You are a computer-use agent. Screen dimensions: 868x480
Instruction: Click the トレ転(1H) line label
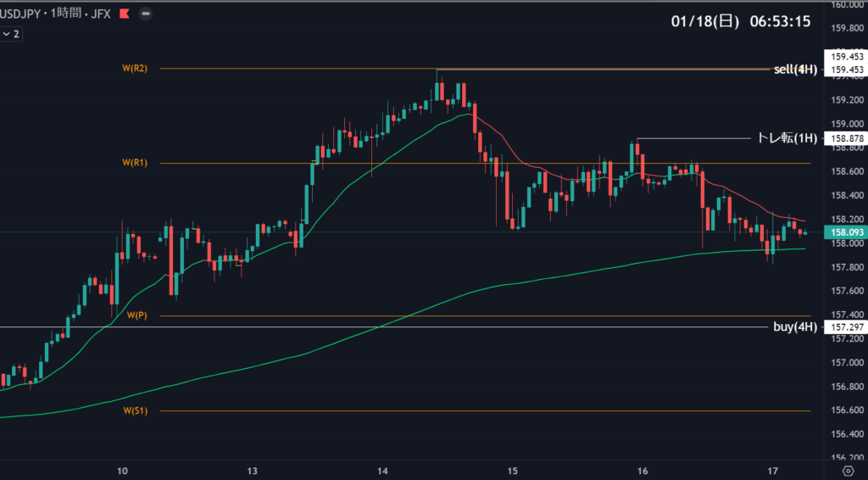(x=787, y=138)
